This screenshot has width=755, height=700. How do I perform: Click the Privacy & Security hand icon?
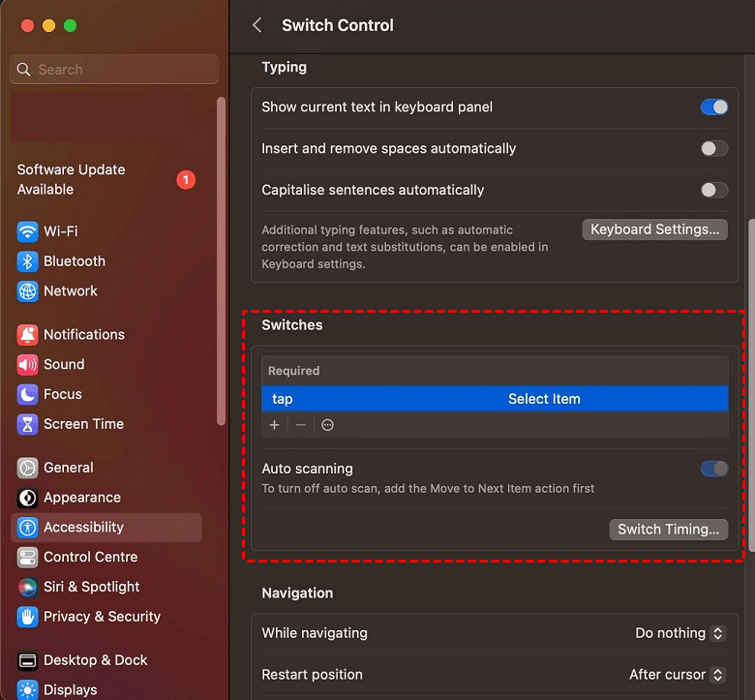(x=27, y=617)
